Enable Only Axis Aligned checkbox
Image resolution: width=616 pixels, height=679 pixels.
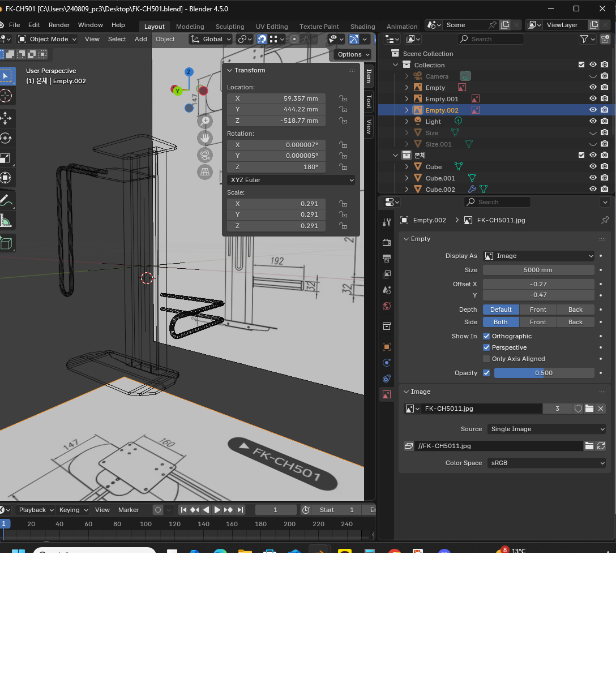pos(486,359)
